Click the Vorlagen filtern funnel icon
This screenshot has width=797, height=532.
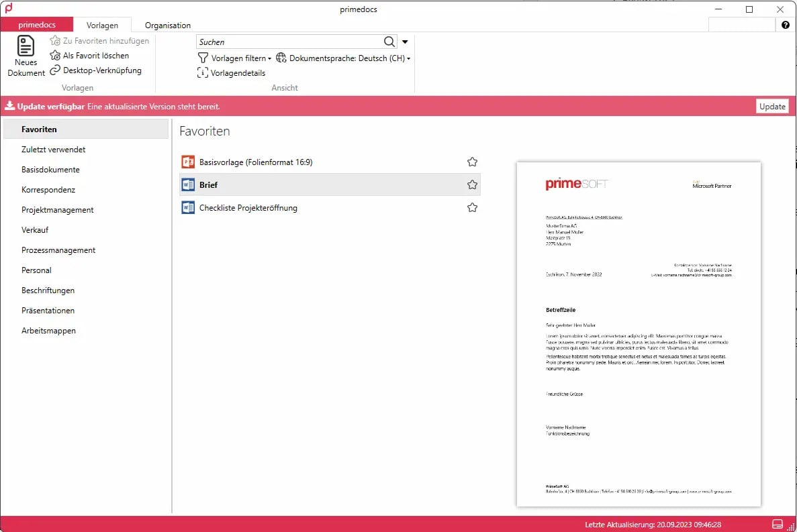tap(203, 58)
